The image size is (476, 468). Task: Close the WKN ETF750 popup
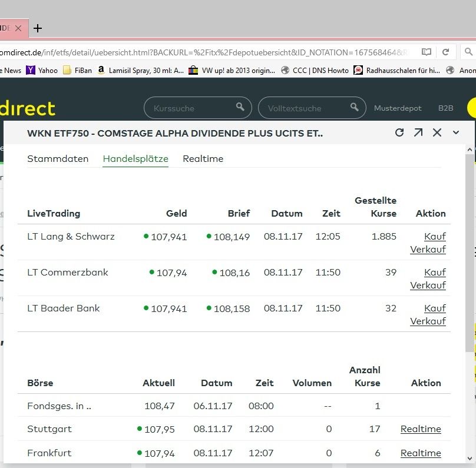point(437,132)
